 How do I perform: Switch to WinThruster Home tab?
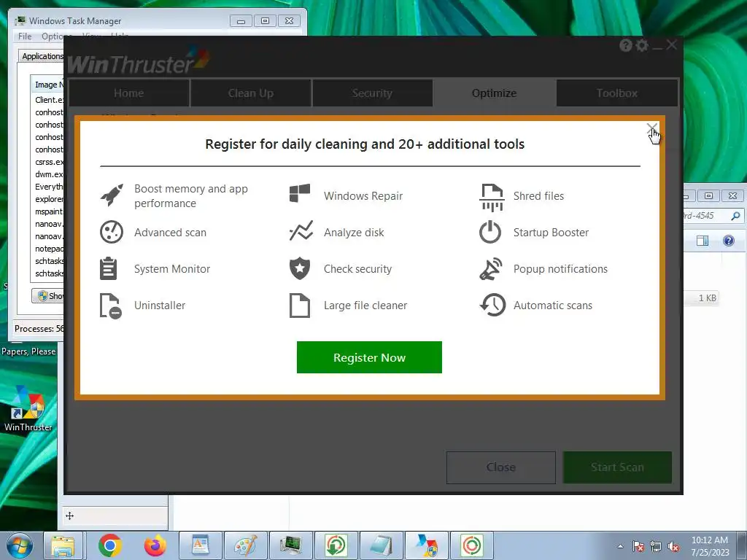click(x=128, y=93)
